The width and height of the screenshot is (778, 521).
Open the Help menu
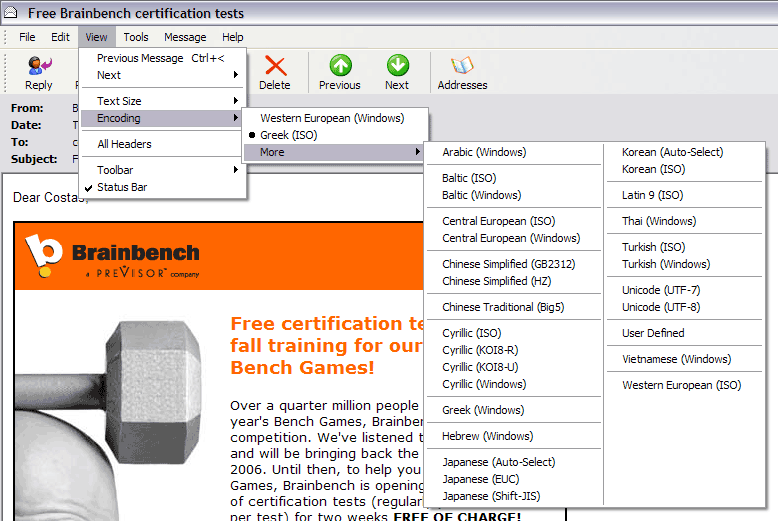tap(232, 37)
